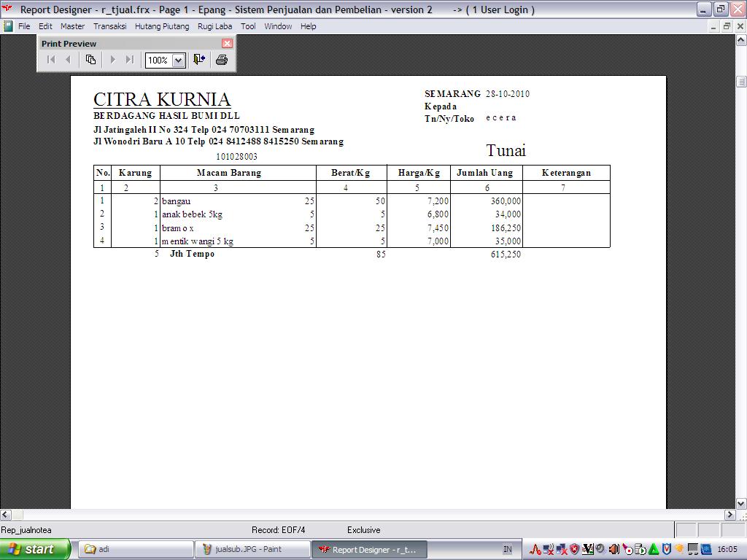Open the adi folder from taskbar
This screenshot has height=560, width=747.
(x=136, y=549)
